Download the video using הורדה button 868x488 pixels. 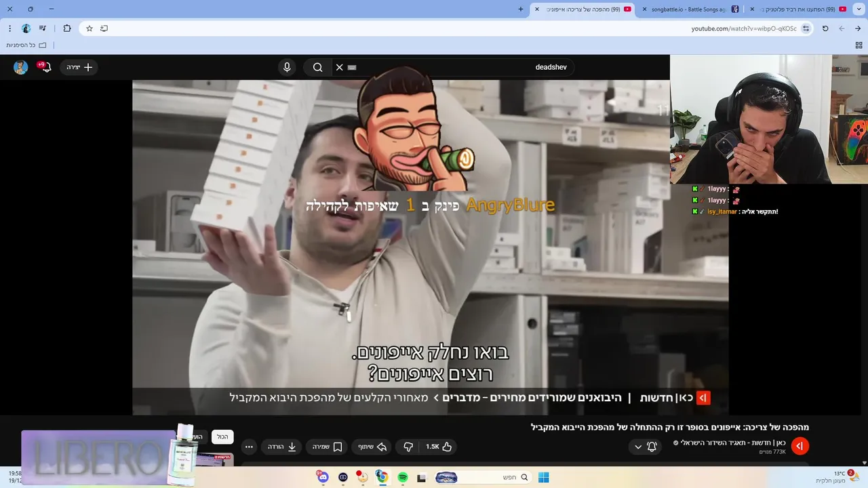(x=283, y=447)
